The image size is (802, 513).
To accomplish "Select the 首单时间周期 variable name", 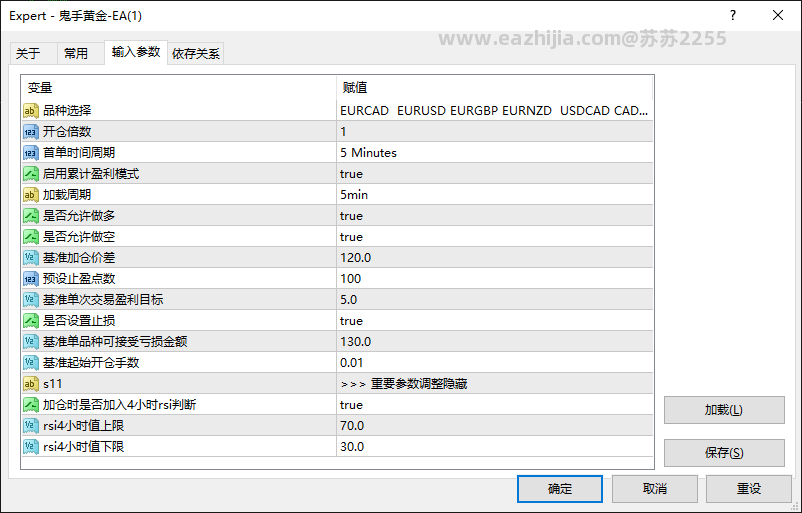I will (x=79, y=153).
